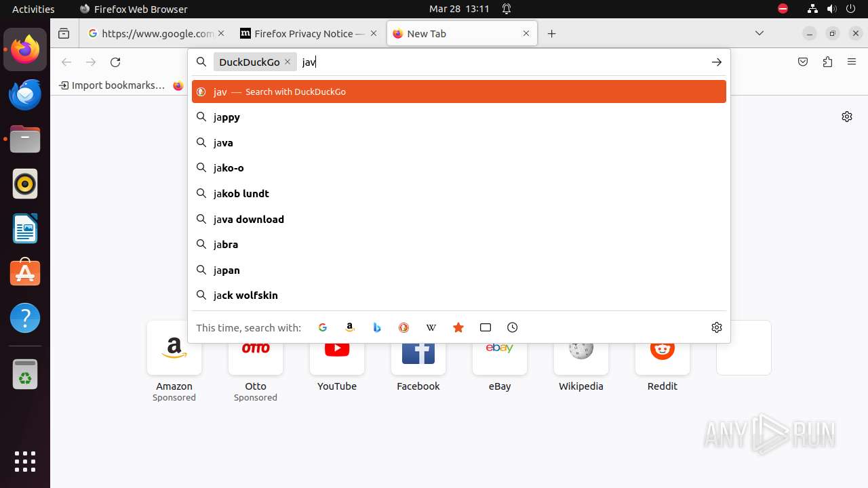Viewport: 868px width, 488px height.
Task: Open Files manager from dock
Action: [x=25, y=139]
